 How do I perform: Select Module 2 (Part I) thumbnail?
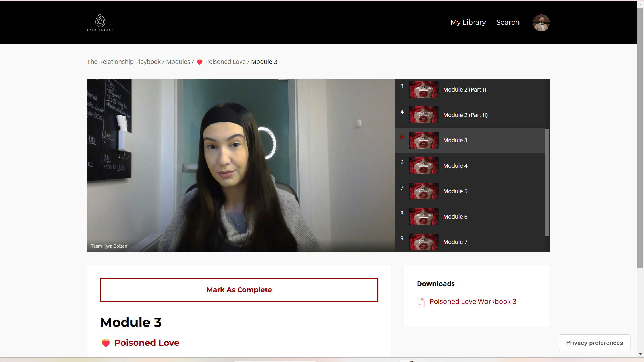423,90
